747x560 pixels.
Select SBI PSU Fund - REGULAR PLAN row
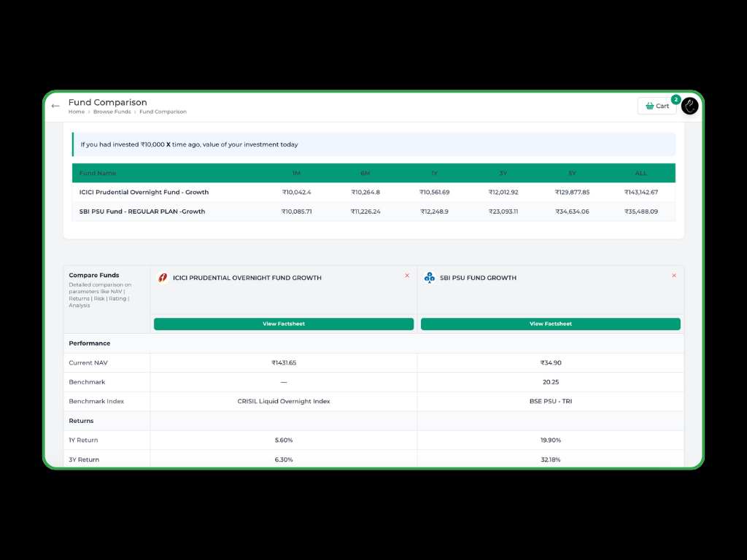142,211
